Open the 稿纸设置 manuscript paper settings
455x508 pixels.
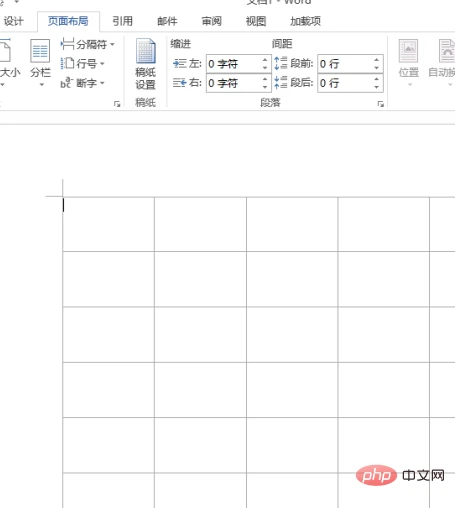tap(145, 64)
